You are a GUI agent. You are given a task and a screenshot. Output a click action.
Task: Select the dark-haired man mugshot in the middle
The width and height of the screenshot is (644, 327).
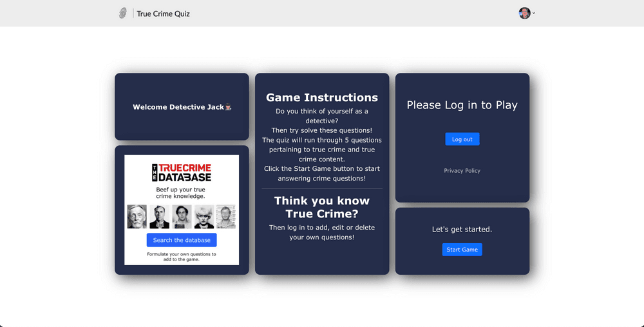pos(182,217)
